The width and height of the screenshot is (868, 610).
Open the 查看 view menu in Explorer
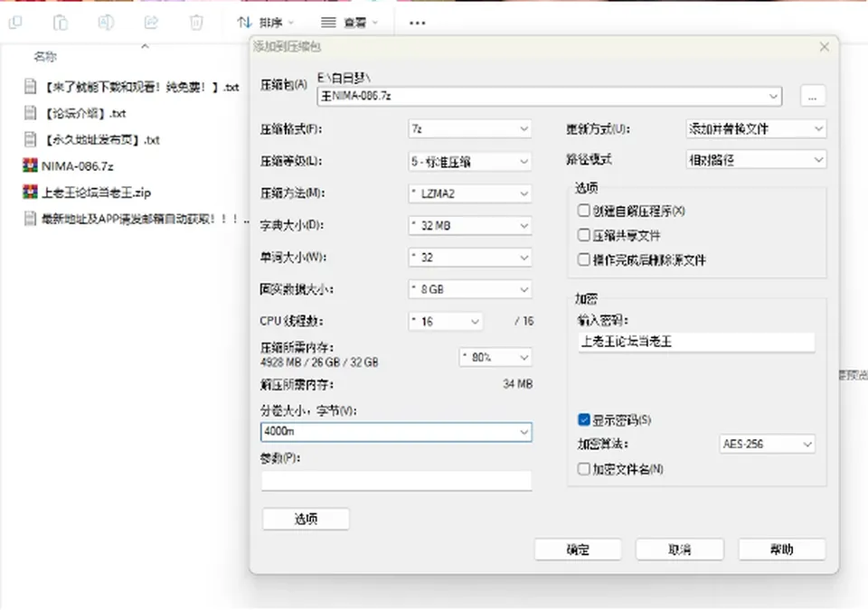349,23
